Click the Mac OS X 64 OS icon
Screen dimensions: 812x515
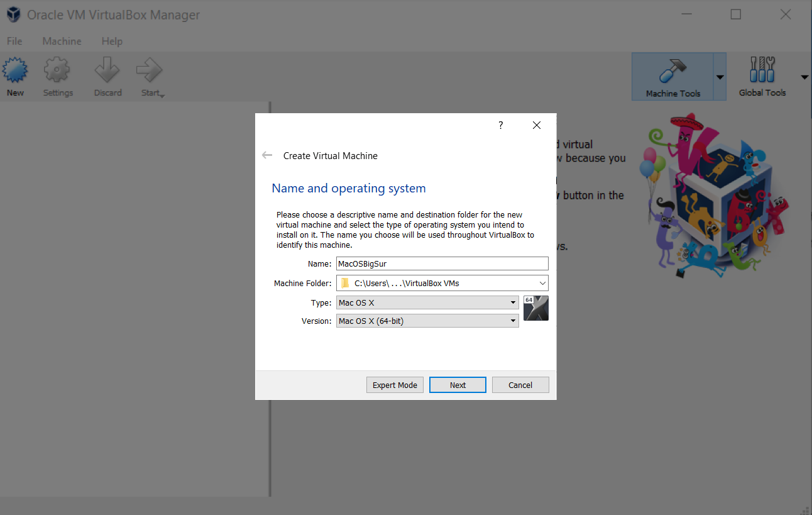[x=536, y=308]
